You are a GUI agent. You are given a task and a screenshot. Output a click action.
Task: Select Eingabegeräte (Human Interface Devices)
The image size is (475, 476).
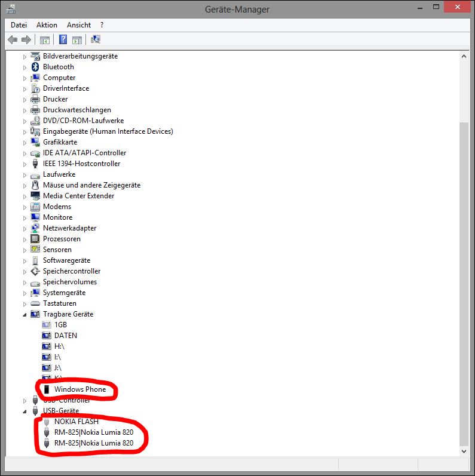click(108, 131)
